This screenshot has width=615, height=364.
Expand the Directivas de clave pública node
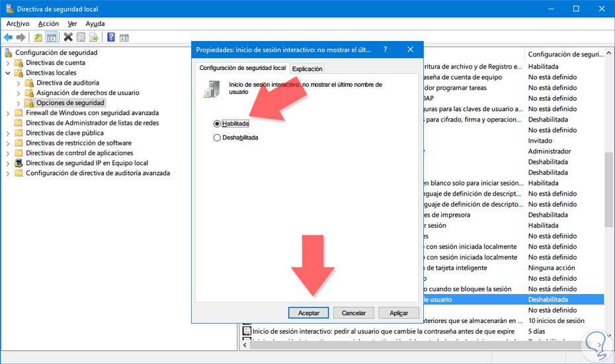pyautogui.click(x=8, y=133)
